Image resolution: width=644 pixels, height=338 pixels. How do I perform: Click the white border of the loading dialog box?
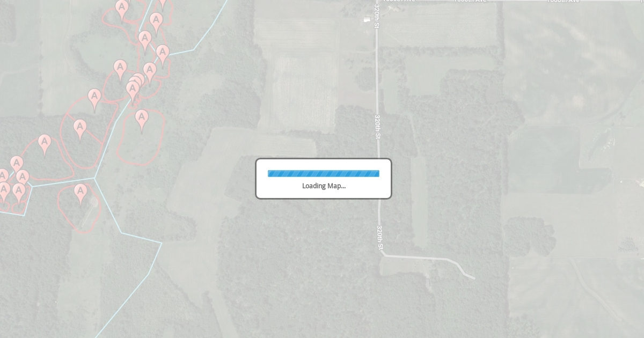click(x=324, y=159)
